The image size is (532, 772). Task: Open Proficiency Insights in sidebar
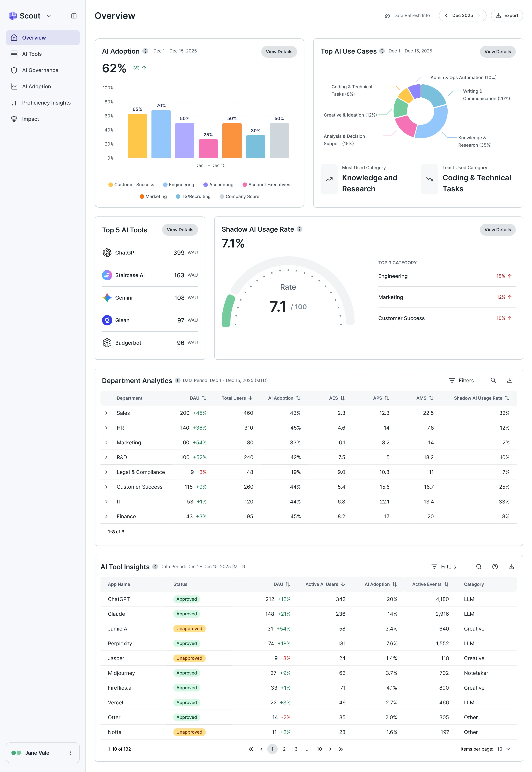(43, 103)
